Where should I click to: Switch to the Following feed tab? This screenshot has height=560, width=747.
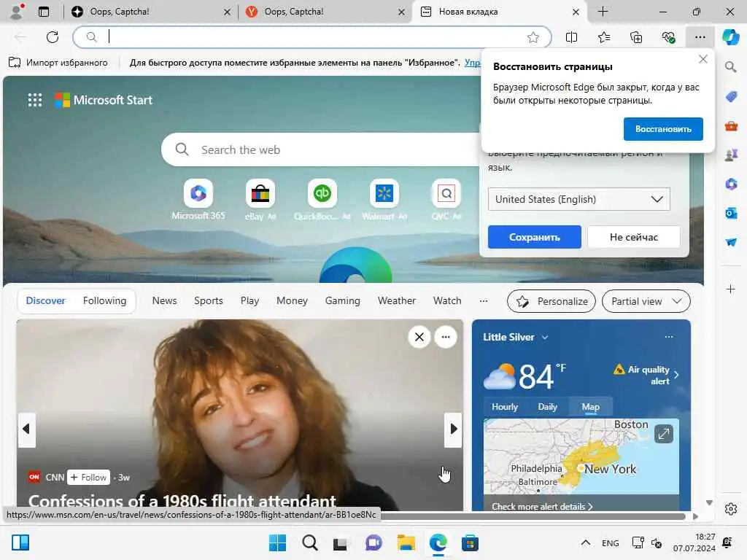click(x=105, y=300)
